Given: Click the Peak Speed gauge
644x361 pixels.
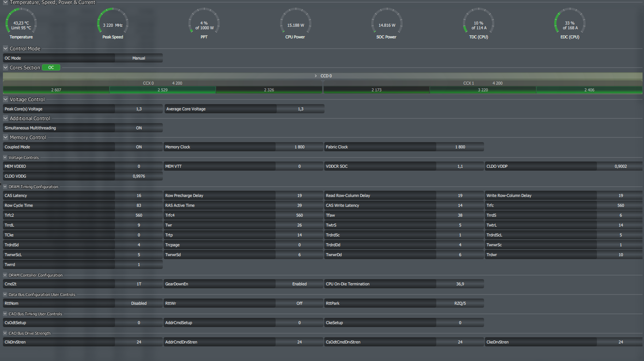Looking at the screenshot, I should click(x=112, y=23).
